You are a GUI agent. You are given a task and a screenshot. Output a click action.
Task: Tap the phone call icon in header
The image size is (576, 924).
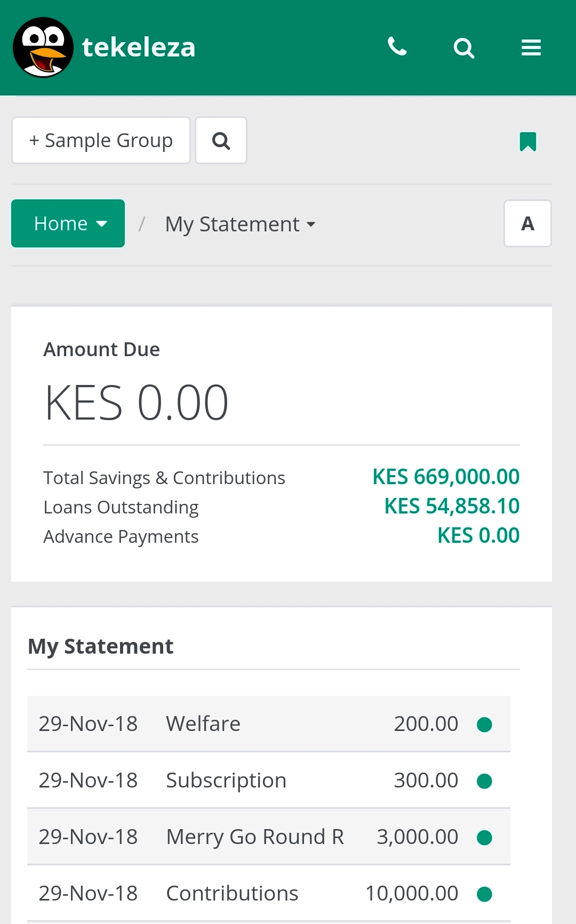point(397,47)
